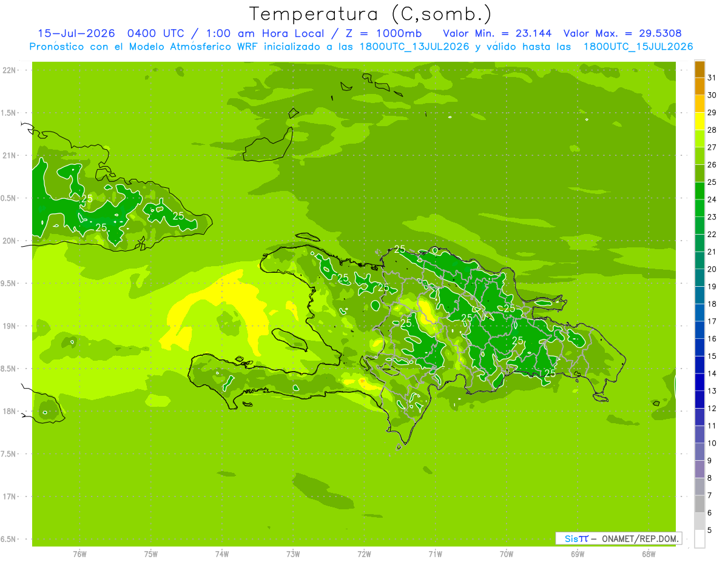Image resolution: width=728 pixels, height=562 pixels.
Task: Click the '22' label on the color scale
Action: [x=712, y=235]
